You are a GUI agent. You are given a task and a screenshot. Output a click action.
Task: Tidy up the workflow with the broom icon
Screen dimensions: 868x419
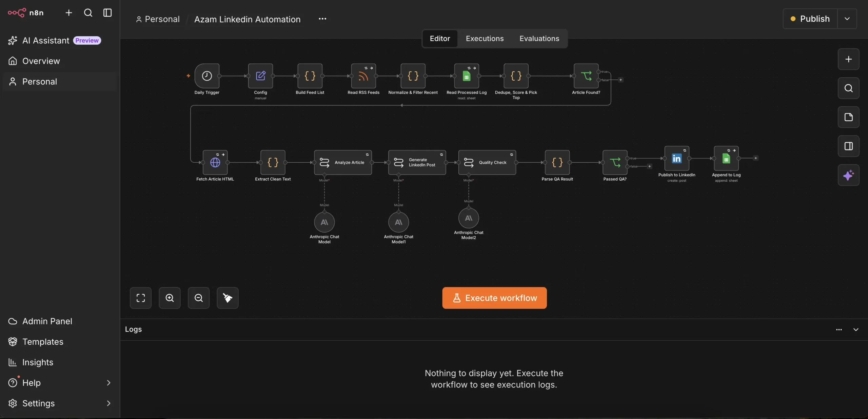pos(228,298)
